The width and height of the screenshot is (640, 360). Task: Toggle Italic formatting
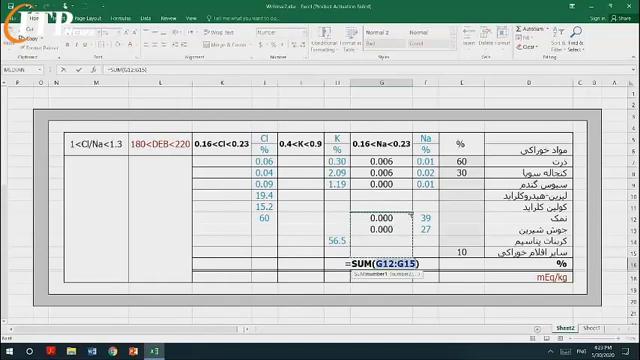click(x=76, y=44)
